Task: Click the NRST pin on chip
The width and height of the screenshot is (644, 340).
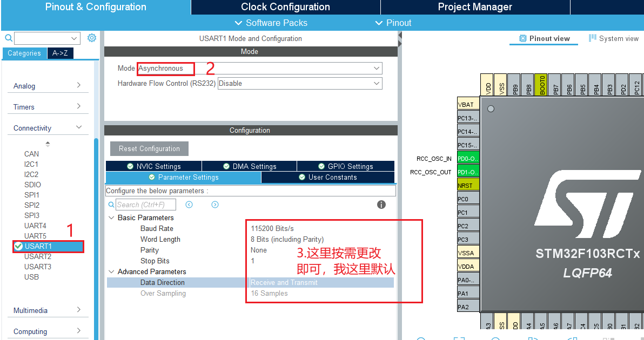Action: (x=468, y=185)
